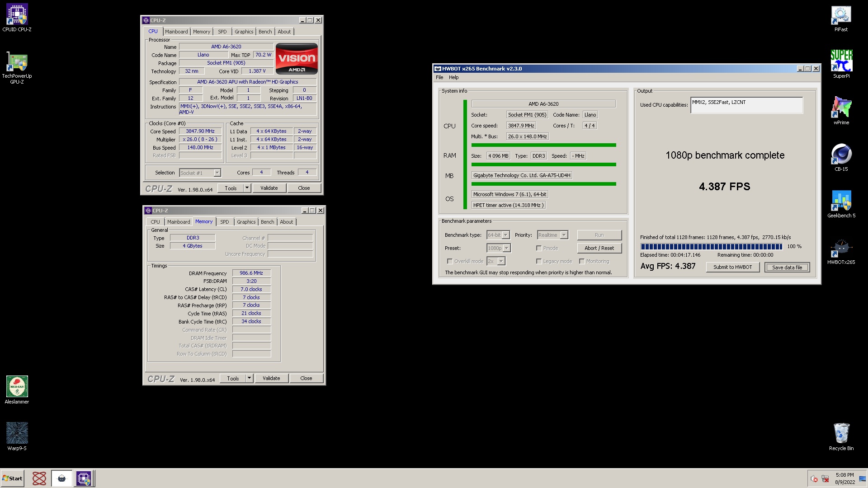Toggle the Monitoring checkbox
868x488 pixels.
coord(582,261)
